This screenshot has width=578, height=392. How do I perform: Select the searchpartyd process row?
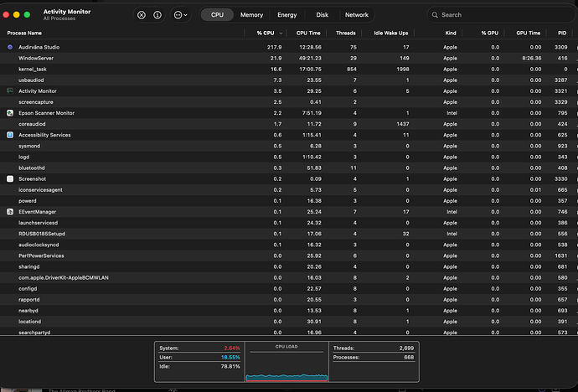click(x=289, y=332)
